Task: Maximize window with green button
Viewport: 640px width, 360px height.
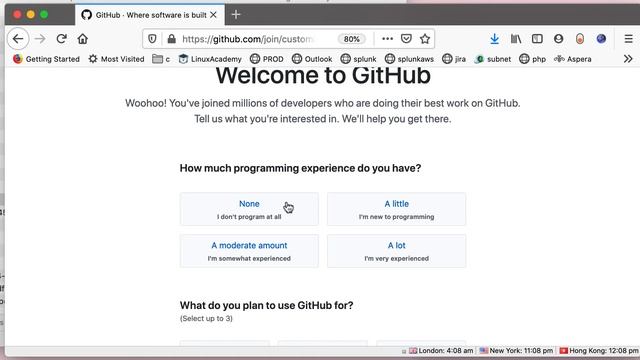Action: 44,15
